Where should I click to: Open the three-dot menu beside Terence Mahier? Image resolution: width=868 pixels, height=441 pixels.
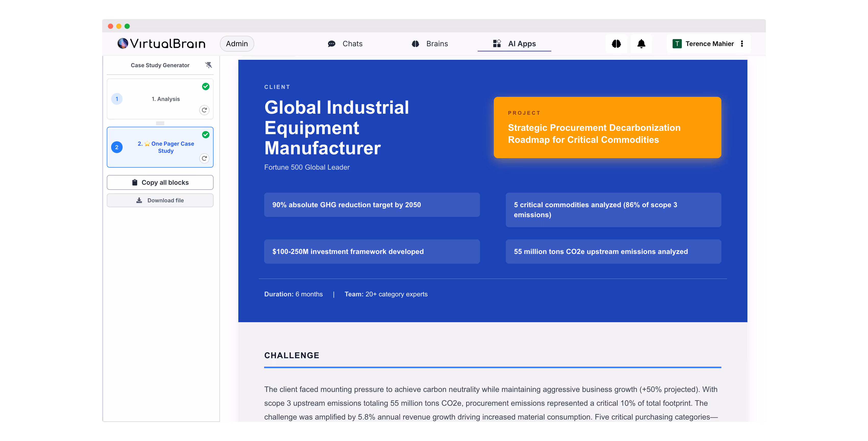(x=742, y=44)
